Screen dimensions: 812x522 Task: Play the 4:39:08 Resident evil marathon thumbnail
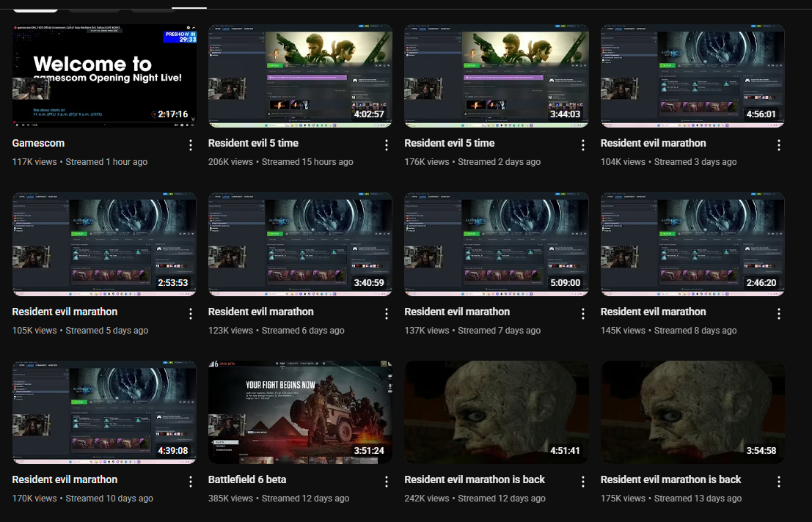tap(104, 412)
